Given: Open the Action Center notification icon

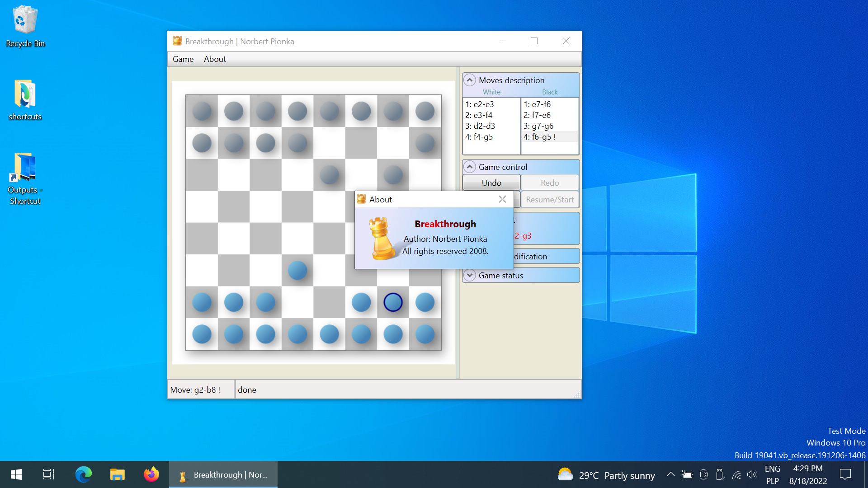Looking at the screenshot, I should point(845,474).
